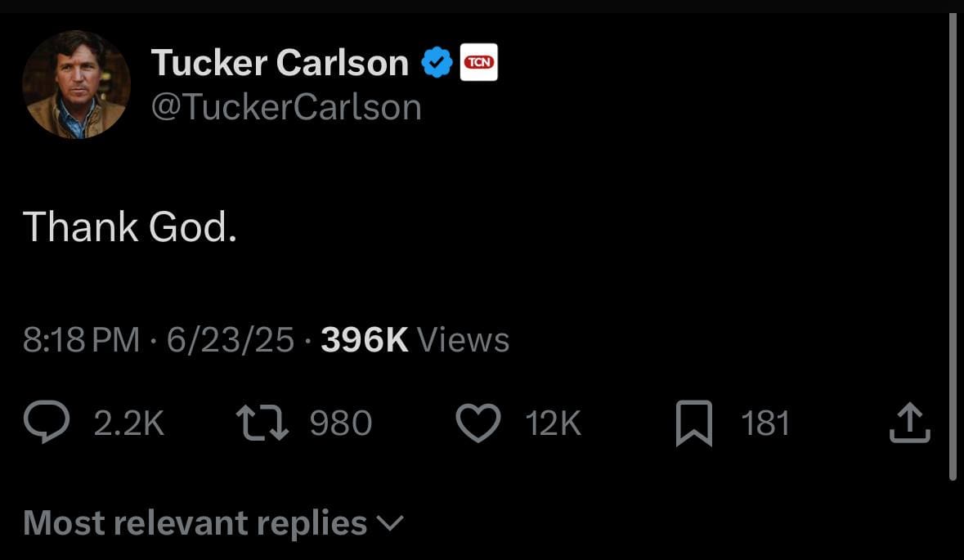The height and width of the screenshot is (560, 964).
Task: Open the profile avatar photo
Action: point(76,84)
